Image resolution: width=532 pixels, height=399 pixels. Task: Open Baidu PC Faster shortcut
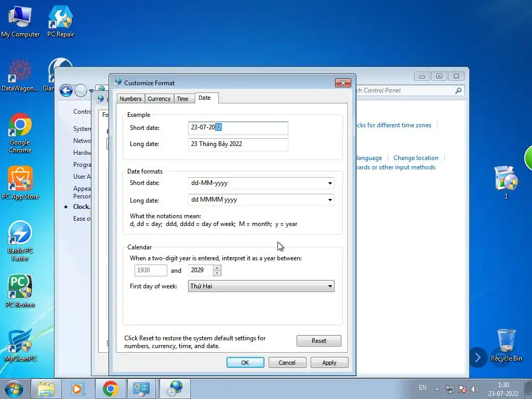[20, 241]
